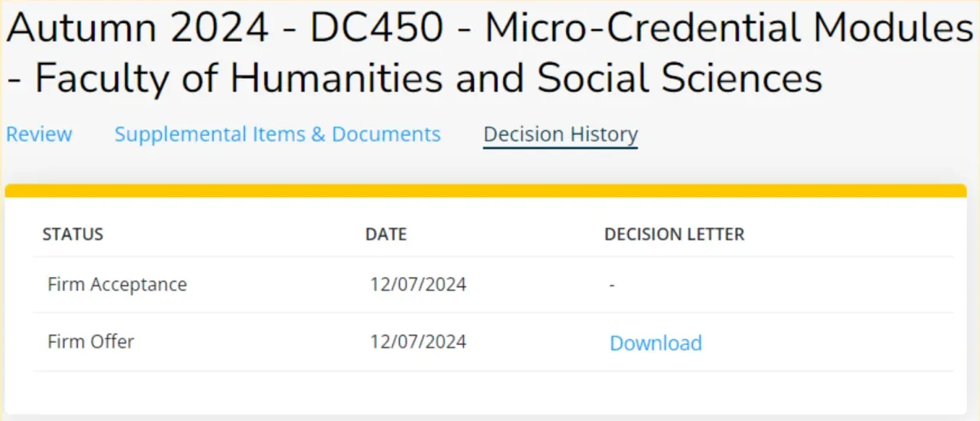Click the Firm Offer date 12/07/2024
This screenshot has width=980, height=421.
point(418,341)
